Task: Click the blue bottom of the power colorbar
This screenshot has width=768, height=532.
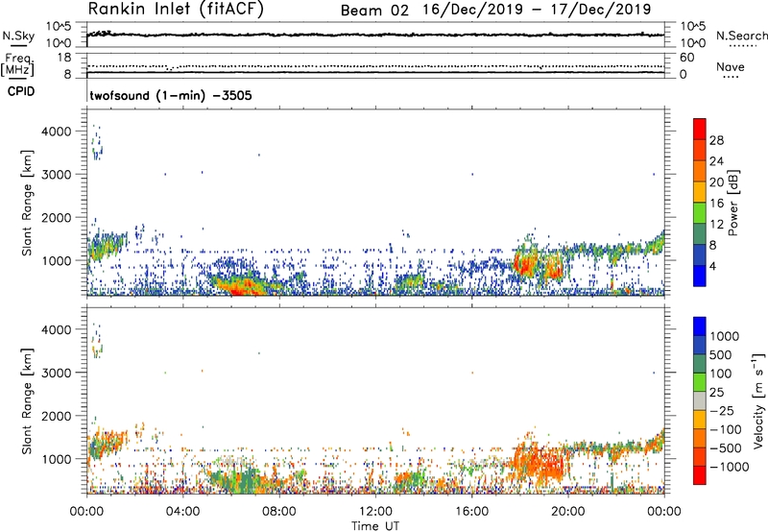Action: pyautogui.click(x=700, y=276)
